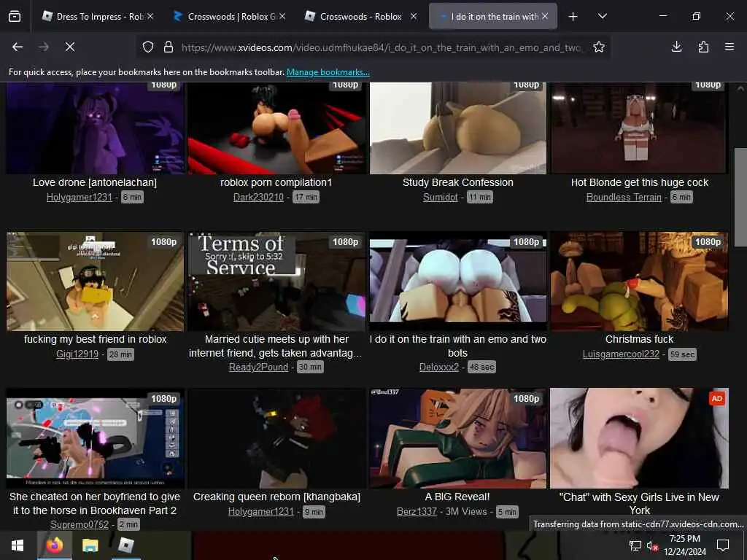The height and width of the screenshot is (560, 747).
Task: Open the taskbar clock showing 7:25 PM
Action: (684, 545)
